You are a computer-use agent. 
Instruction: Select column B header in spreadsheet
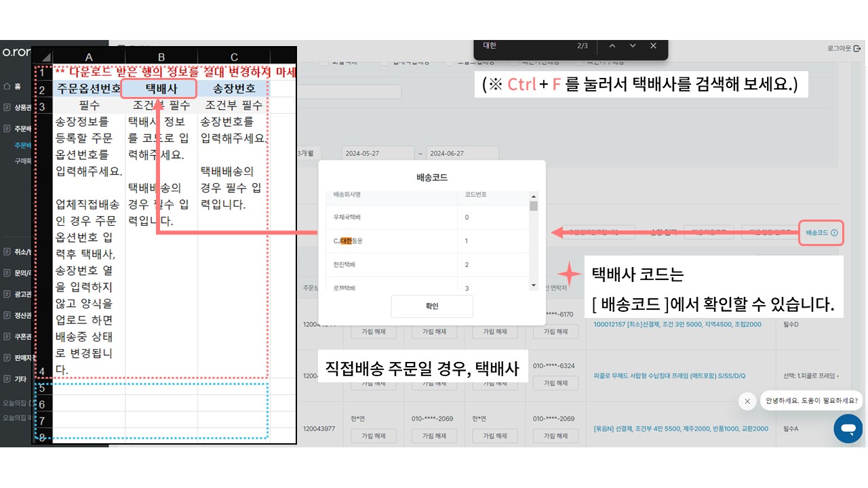pyautogui.click(x=161, y=58)
